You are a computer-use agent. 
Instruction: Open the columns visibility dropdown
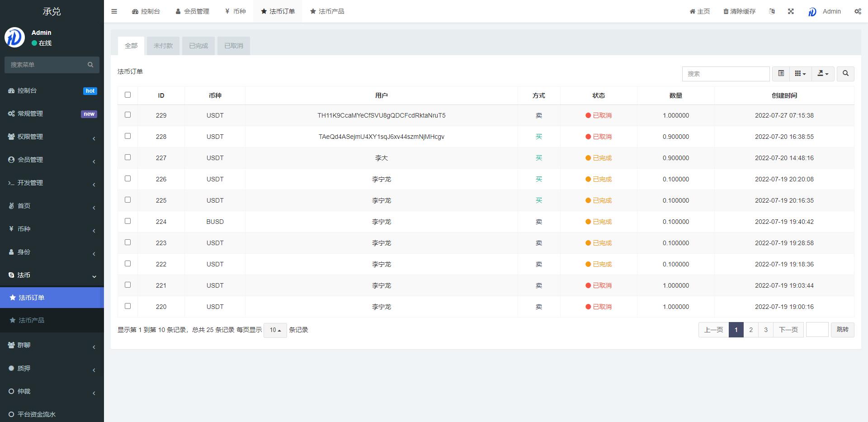[800, 73]
